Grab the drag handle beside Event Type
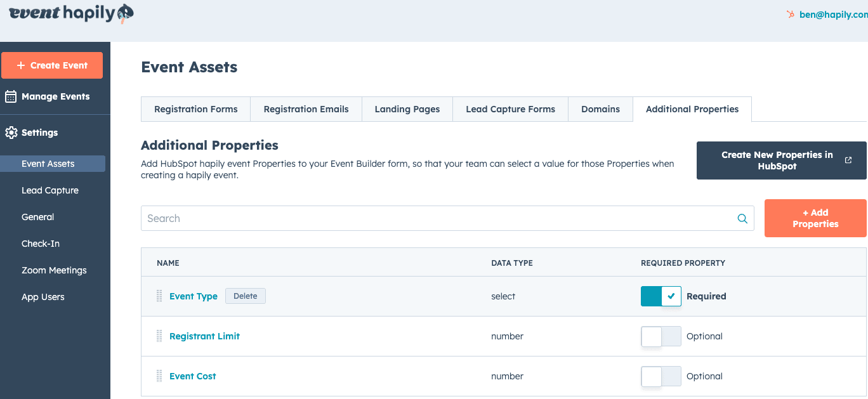Image resolution: width=868 pixels, height=399 pixels. (159, 296)
